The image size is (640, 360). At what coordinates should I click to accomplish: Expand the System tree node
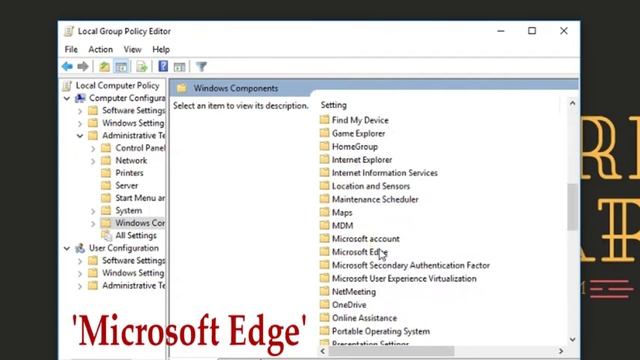click(93, 211)
